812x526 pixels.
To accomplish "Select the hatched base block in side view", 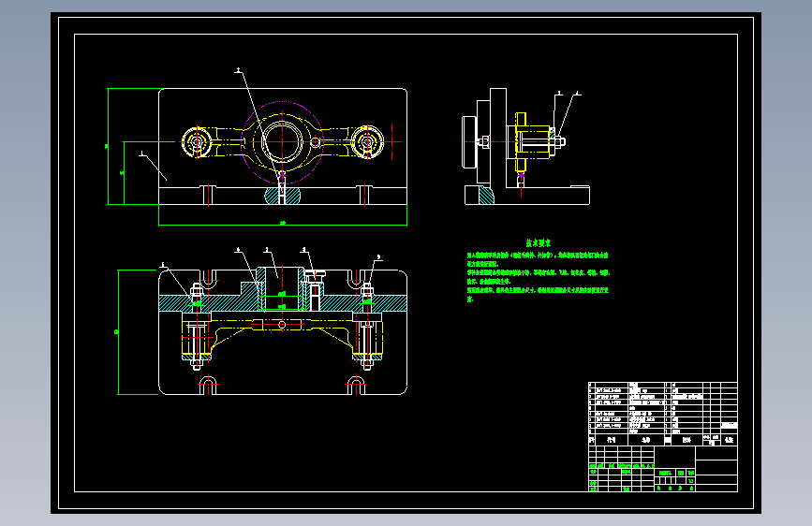I will pos(486,195).
